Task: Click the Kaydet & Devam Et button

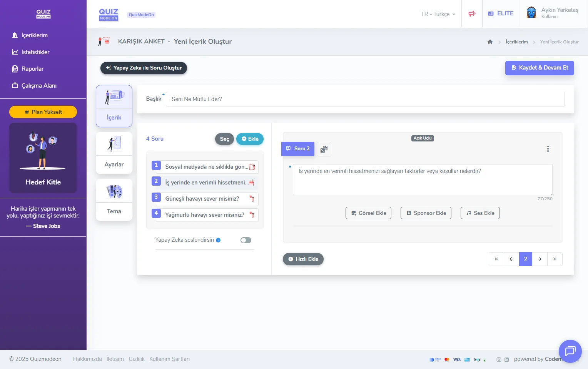Action: [539, 68]
